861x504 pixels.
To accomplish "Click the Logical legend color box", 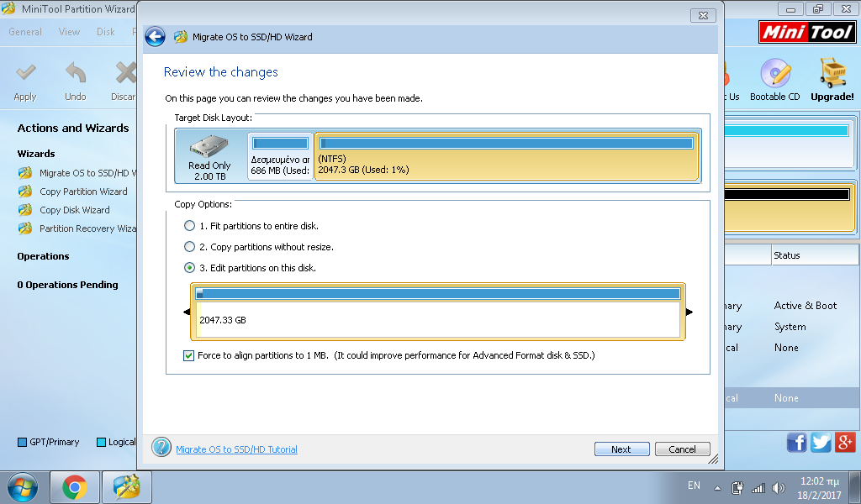I will [101, 442].
